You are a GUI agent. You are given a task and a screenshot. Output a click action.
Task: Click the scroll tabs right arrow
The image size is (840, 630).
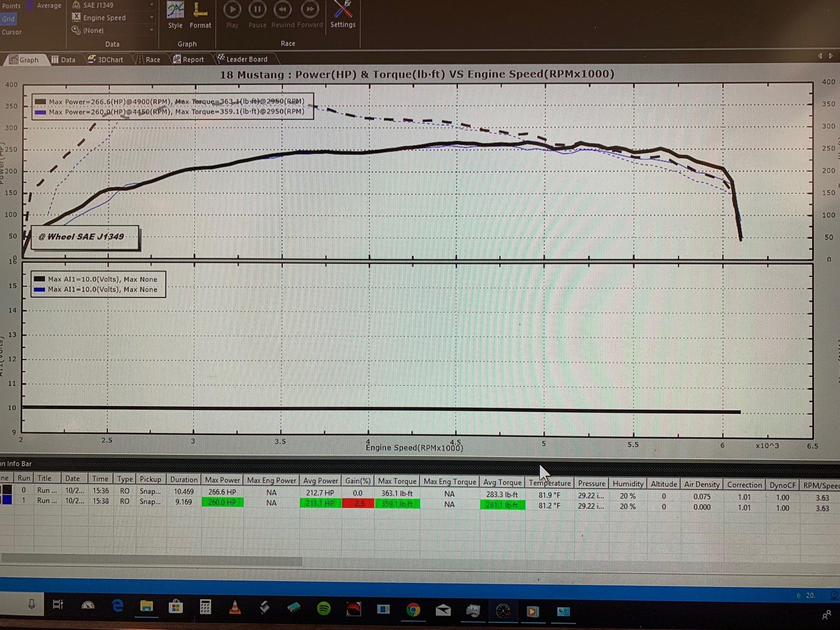point(831,56)
